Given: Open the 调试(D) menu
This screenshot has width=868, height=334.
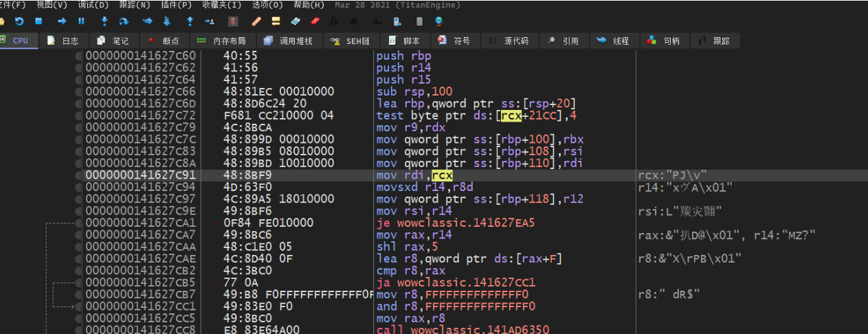Looking at the screenshot, I should point(93,5).
